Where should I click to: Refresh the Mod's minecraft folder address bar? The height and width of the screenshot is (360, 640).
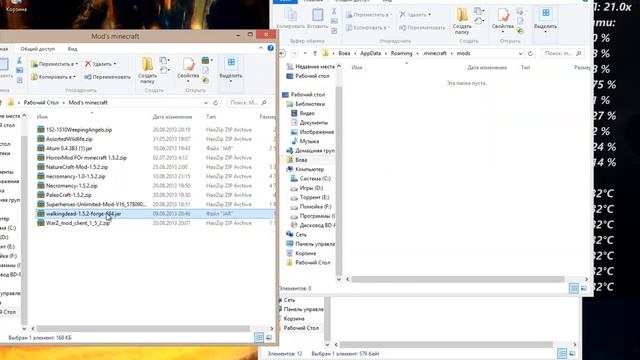(216, 102)
